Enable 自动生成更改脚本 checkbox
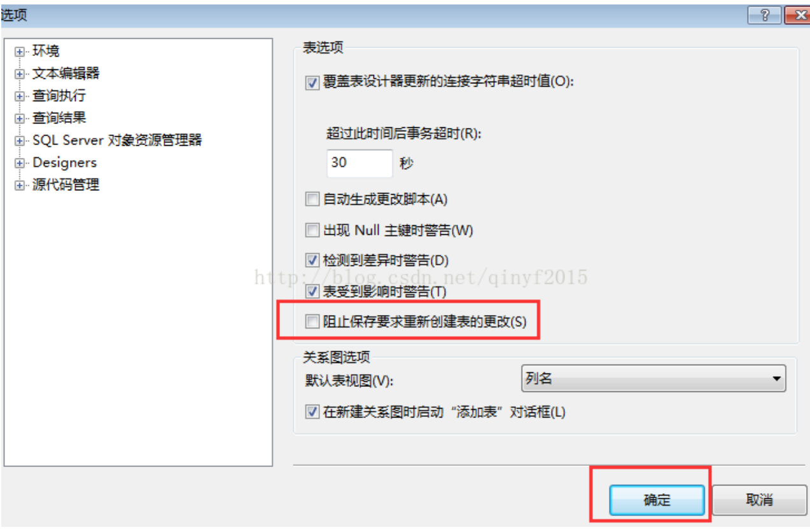Screen dimensions: 810x532 click(312, 200)
